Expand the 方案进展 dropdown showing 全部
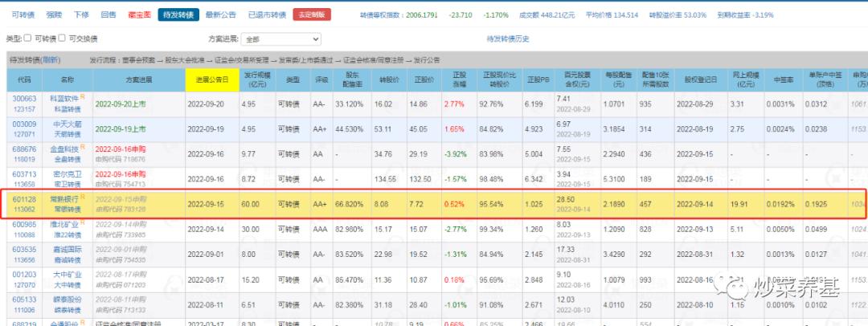Viewport: 868px width, 326px height. pyautogui.click(x=281, y=39)
